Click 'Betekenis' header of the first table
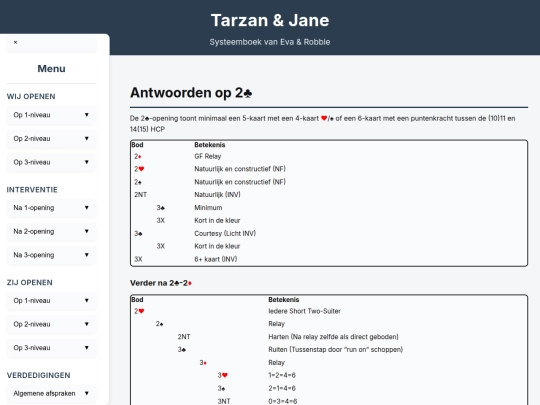The image size is (540, 405). [209, 145]
